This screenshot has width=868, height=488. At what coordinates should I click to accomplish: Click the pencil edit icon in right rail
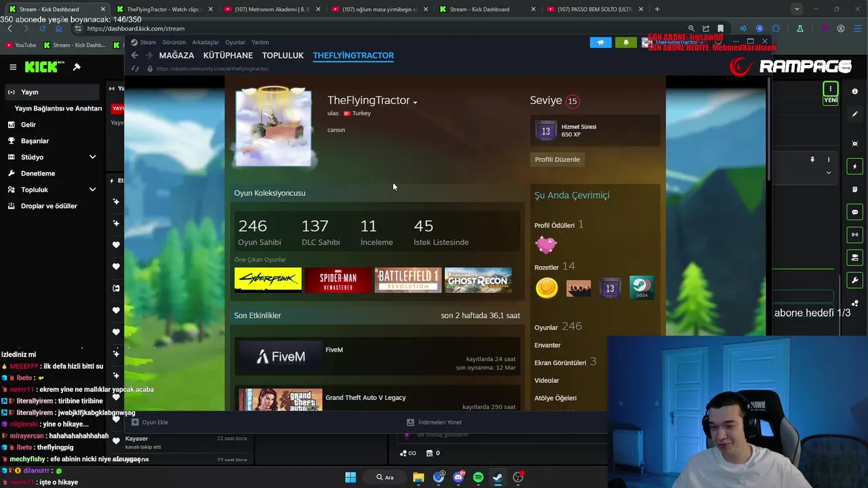(855, 114)
